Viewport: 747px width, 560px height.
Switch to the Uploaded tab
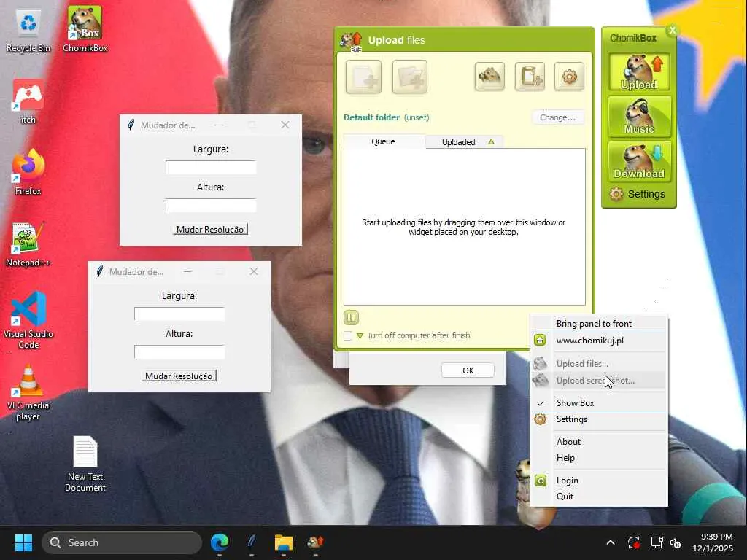(458, 142)
